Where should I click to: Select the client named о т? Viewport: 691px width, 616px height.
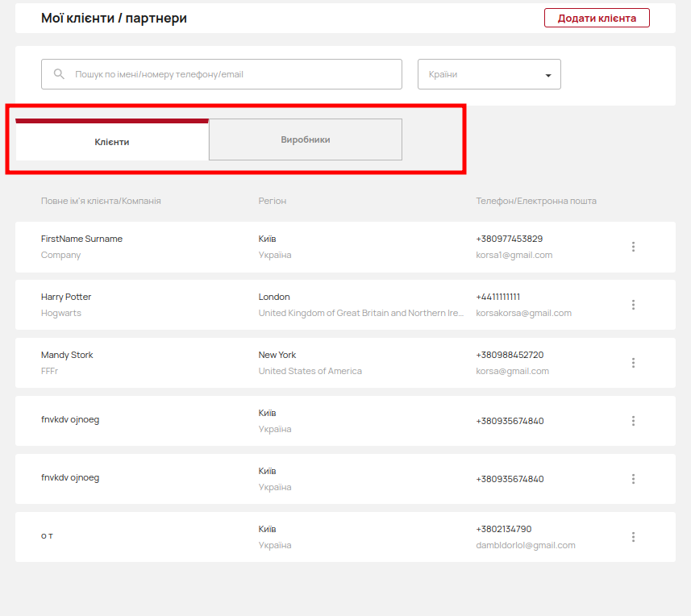click(x=47, y=536)
